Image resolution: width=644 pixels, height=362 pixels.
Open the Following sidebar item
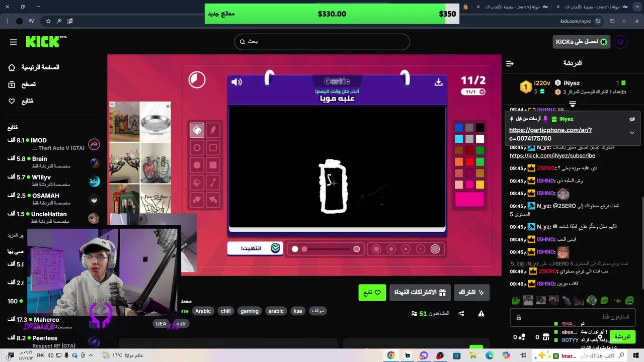pyautogui.click(x=21, y=101)
